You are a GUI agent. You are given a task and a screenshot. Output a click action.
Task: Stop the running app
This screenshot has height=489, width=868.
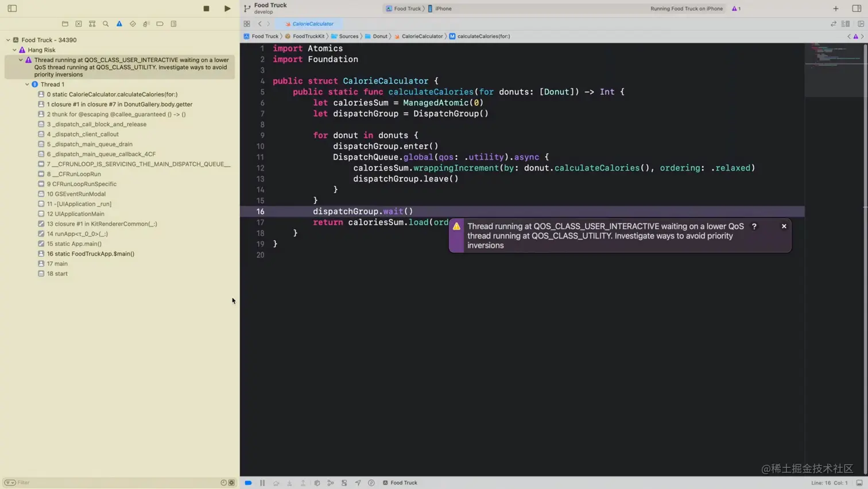207,9
